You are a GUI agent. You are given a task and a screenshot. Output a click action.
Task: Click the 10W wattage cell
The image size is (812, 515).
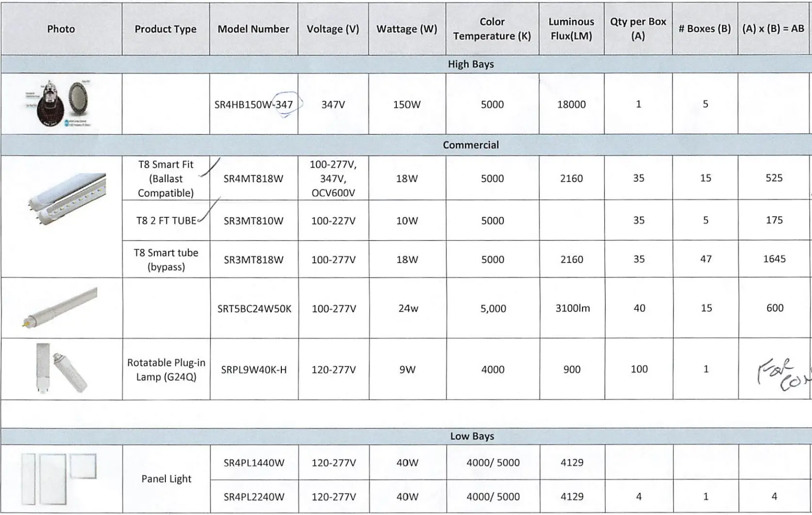(x=406, y=221)
